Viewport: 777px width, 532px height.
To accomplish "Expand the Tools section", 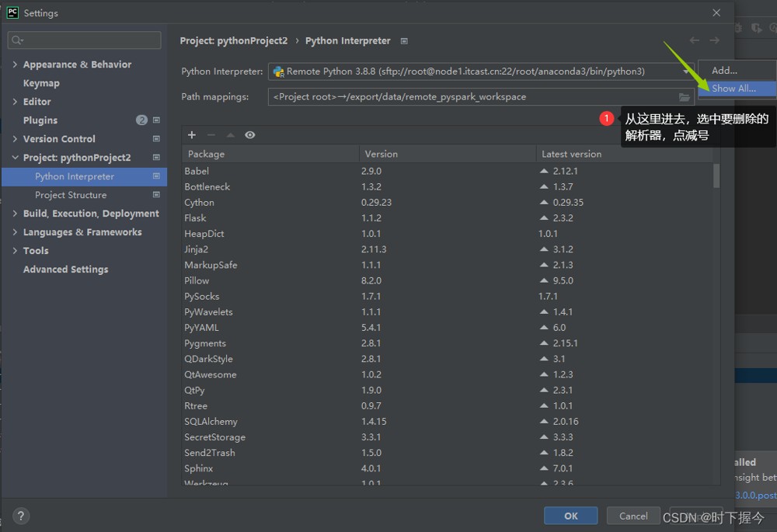I will pos(15,251).
